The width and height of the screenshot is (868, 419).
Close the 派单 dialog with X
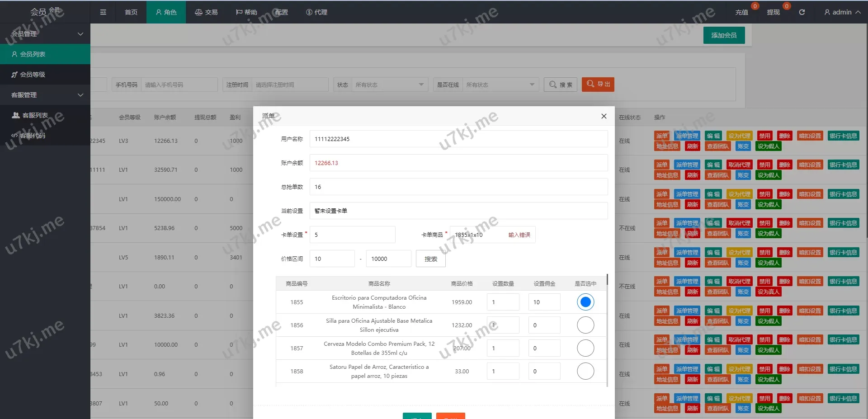[604, 116]
